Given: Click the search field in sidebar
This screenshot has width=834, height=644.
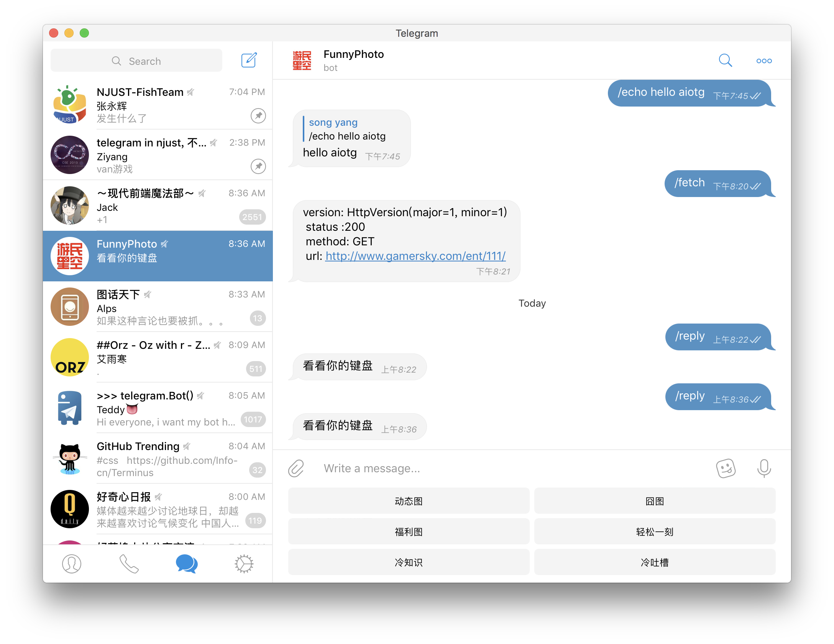Looking at the screenshot, I should 136,60.
